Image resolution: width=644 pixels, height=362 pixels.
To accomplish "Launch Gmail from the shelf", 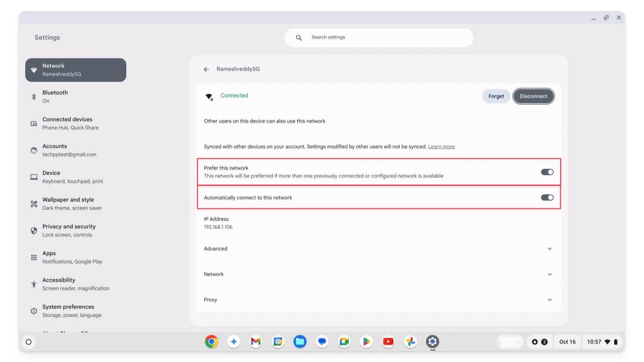I will pyautogui.click(x=255, y=342).
